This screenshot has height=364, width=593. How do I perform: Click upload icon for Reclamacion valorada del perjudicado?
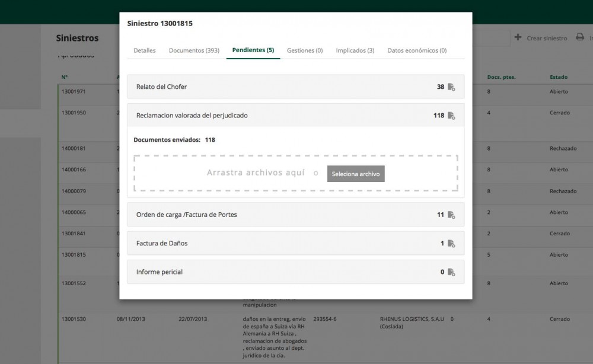pos(451,116)
